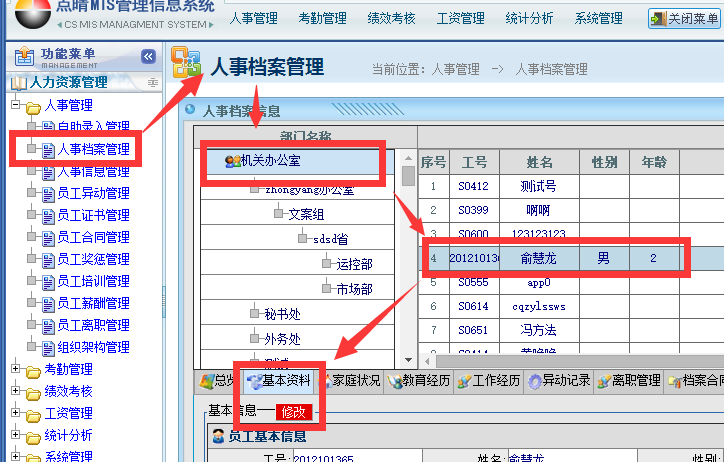Viewport: 724px width, 462px height.
Task: Click the 员工证书管理 document icon
Action: [x=47, y=216]
